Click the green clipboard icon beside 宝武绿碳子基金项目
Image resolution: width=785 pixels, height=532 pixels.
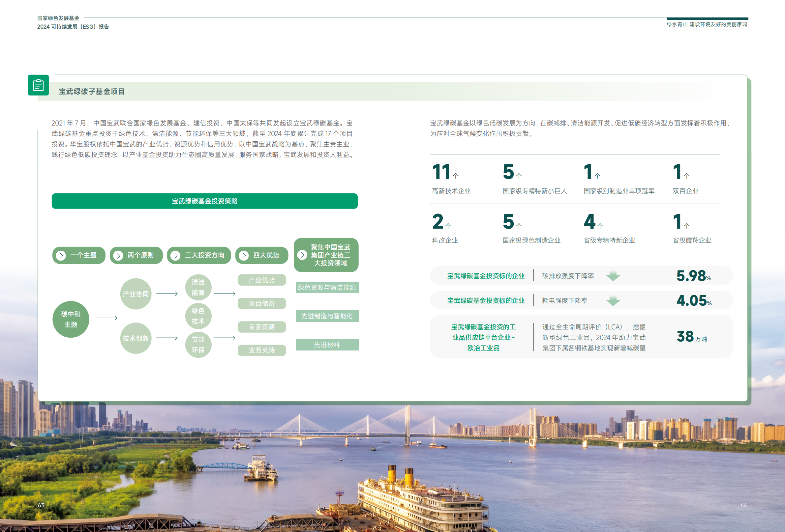[x=38, y=85]
